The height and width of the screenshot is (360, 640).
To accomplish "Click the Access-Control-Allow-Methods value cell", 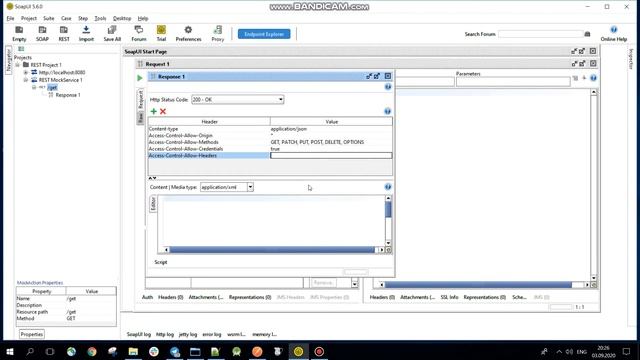I will [x=331, y=142].
